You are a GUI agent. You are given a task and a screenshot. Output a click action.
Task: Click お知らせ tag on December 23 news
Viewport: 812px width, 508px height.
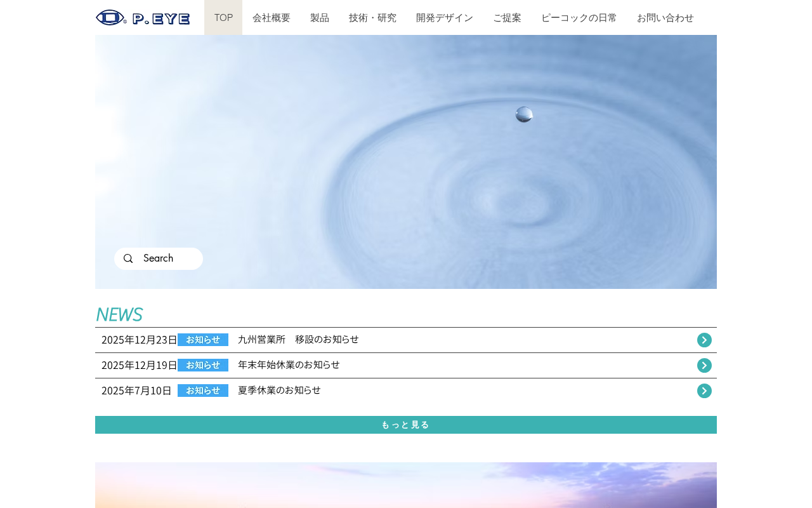pos(203,340)
